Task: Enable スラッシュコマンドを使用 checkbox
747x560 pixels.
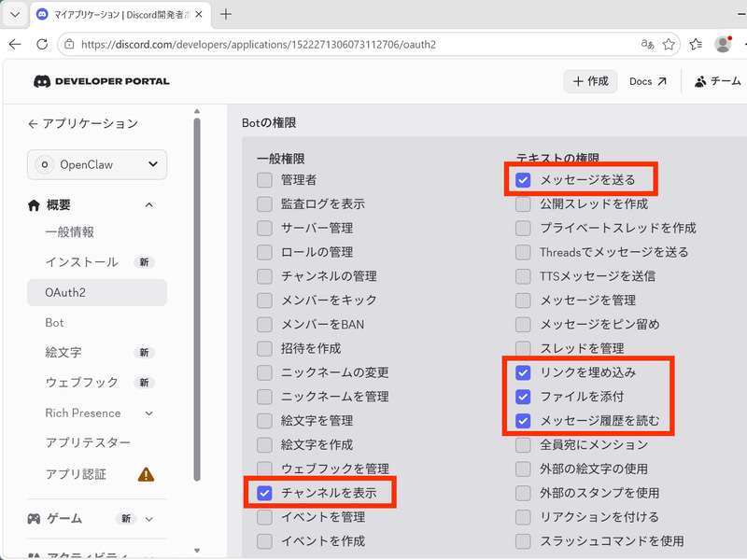Action: tap(523, 541)
